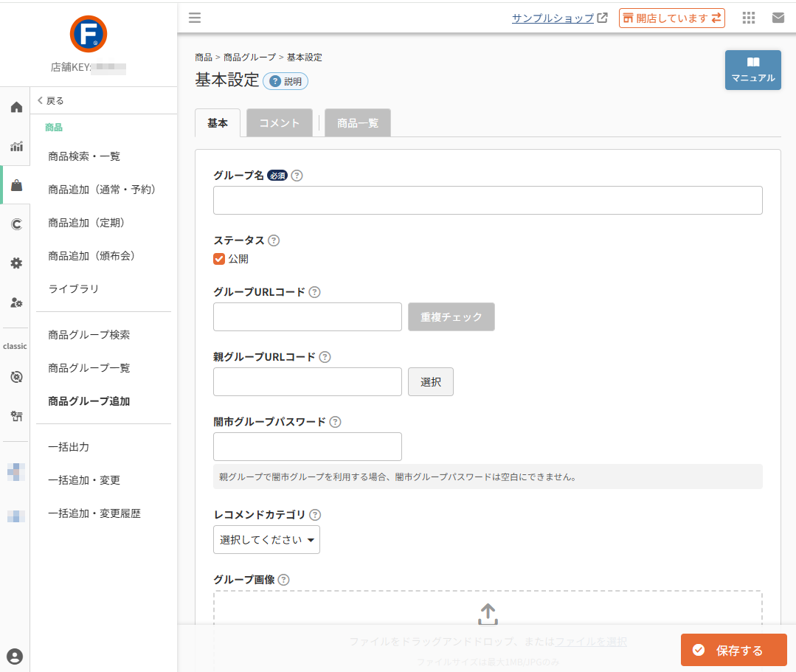Screen dimensions: 796x672
Task: Click the 商品グループ breadcrumb link
Action: click(x=250, y=58)
